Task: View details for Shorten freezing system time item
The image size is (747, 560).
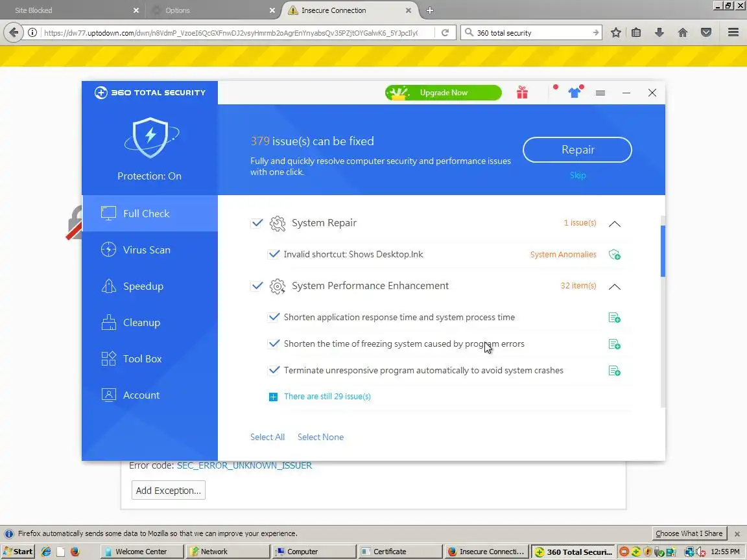Action: click(615, 344)
